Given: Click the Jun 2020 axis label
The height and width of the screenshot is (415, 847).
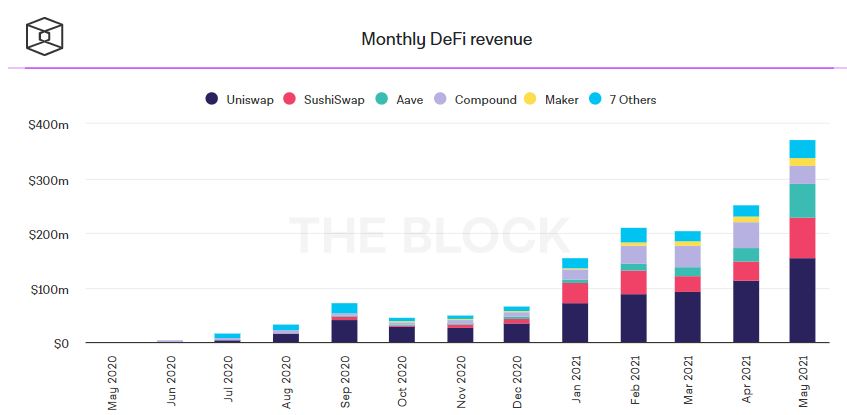Looking at the screenshot, I should click(x=171, y=382).
